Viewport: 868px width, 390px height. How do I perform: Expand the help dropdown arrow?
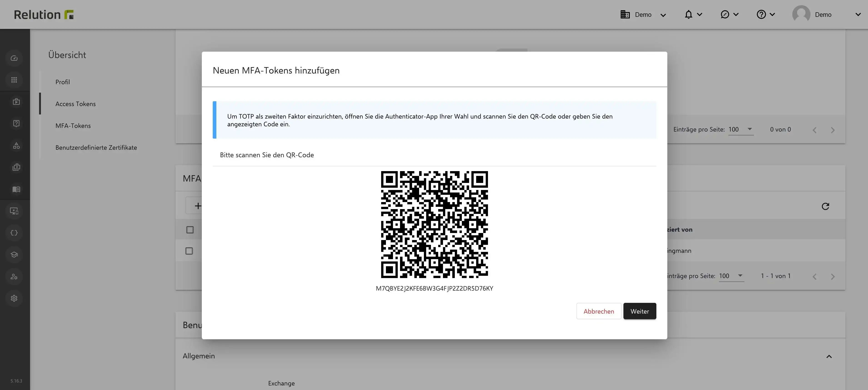[x=772, y=15]
